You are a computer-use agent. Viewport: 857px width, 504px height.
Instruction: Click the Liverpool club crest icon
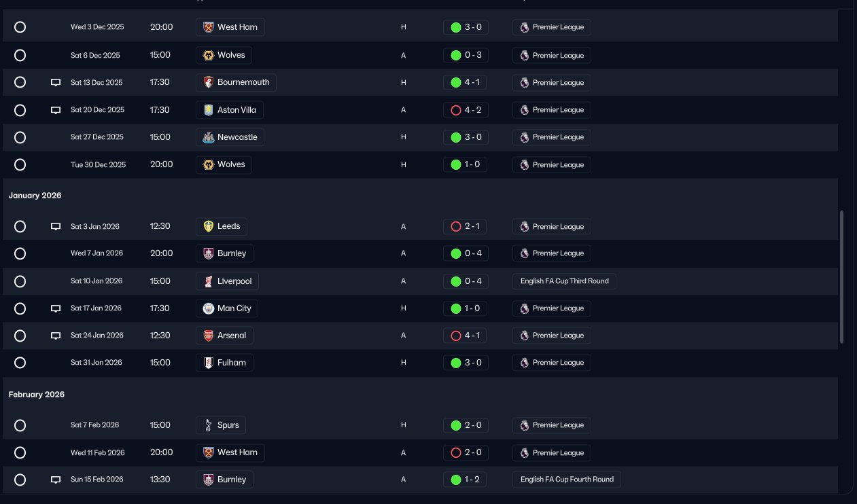209,281
